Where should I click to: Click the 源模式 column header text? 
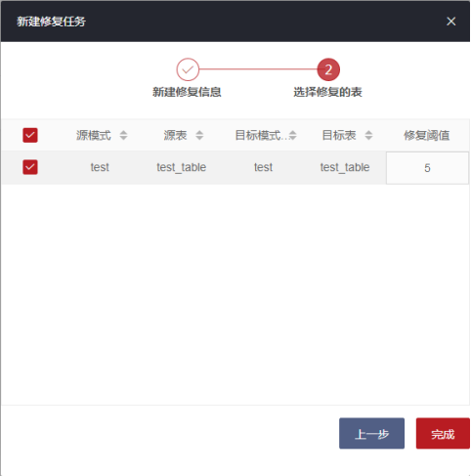point(94,135)
